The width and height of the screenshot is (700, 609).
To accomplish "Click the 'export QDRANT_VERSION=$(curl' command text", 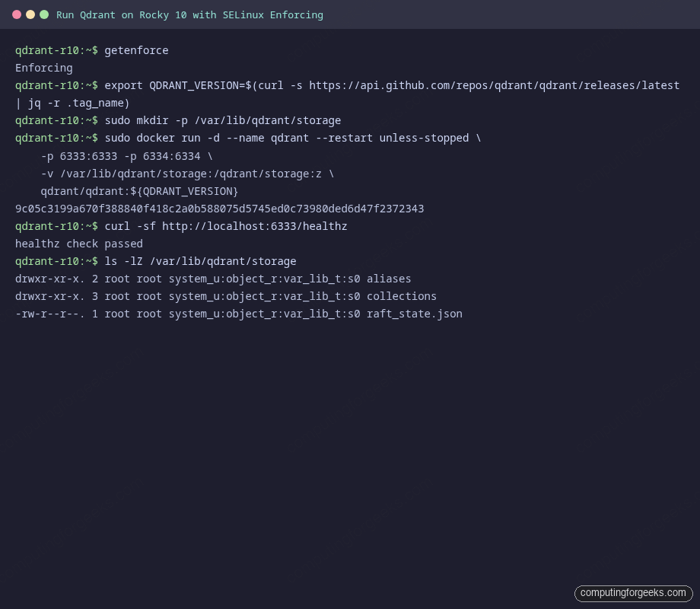I will pos(194,85).
